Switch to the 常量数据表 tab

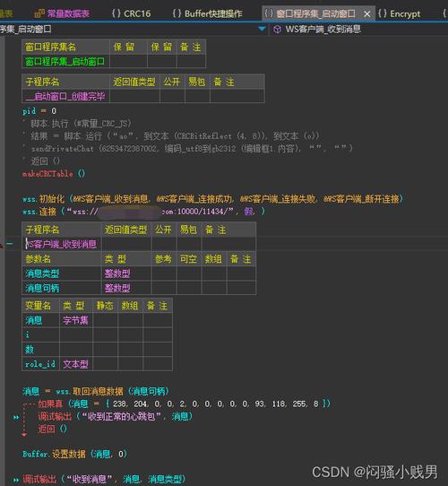pyautogui.click(x=62, y=13)
